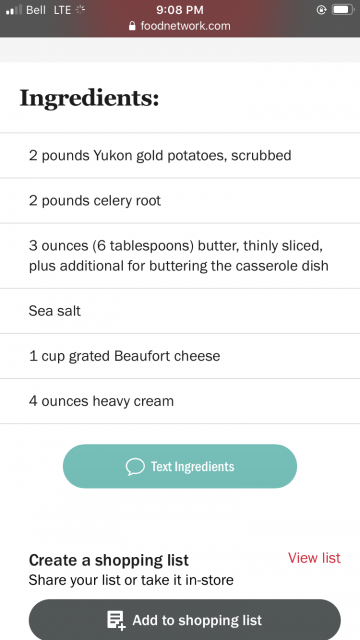The height and width of the screenshot is (640, 360).
Task: Tap the battery icon in status bar
Action: pyautogui.click(x=343, y=10)
